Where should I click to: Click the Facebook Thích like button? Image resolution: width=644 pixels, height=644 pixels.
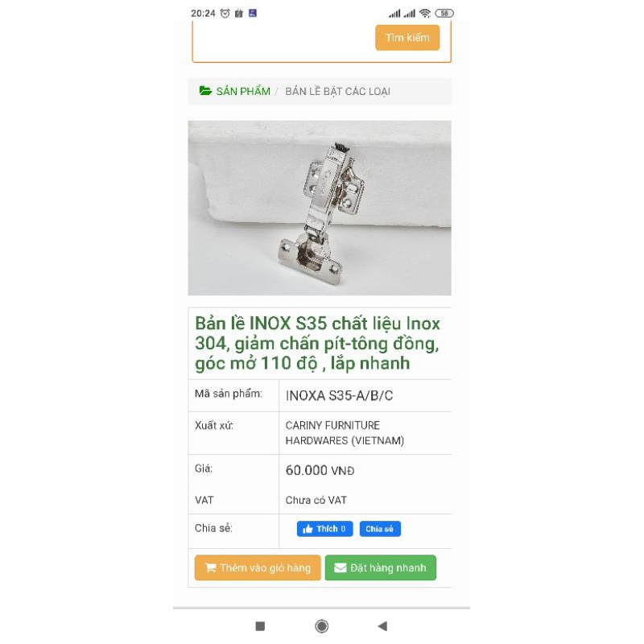click(324, 529)
